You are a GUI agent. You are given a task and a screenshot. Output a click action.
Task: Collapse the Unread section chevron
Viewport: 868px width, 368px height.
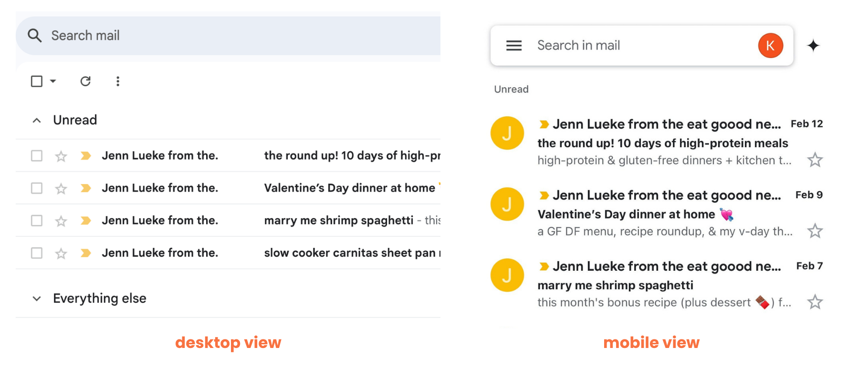37,121
